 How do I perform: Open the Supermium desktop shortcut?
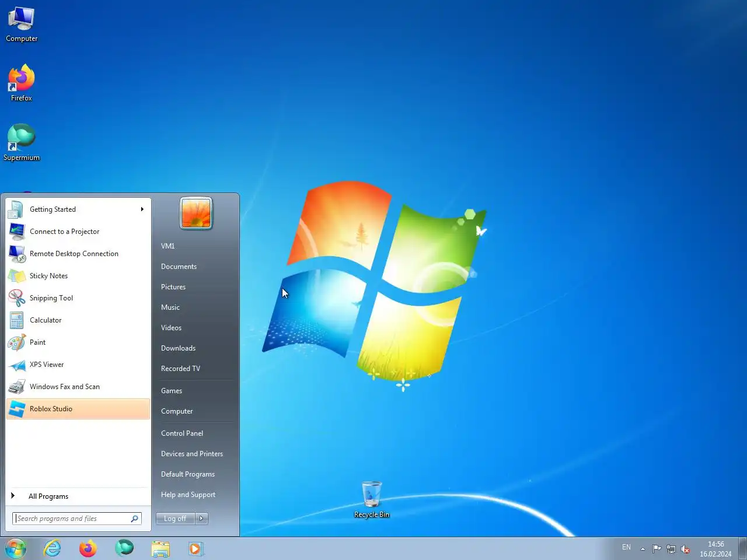(x=22, y=142)
